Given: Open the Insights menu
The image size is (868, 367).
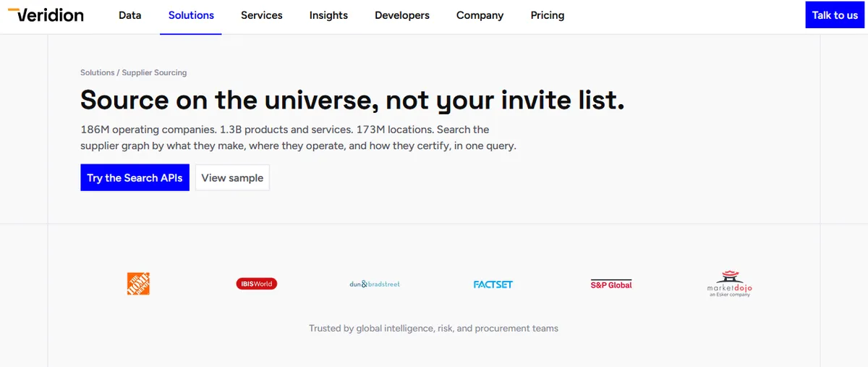Looking at the screenshot, I should click(x=328, y=15).
